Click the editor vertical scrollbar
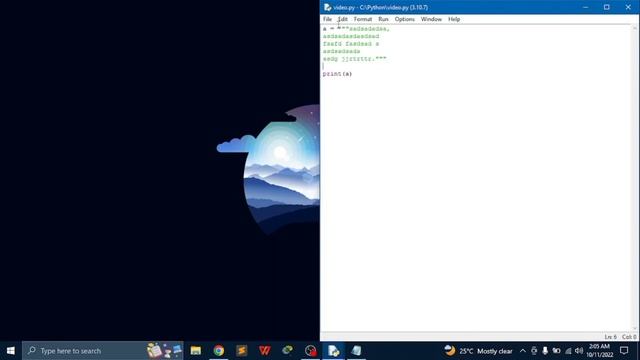 pyautogui.click(x=635, y=178)
